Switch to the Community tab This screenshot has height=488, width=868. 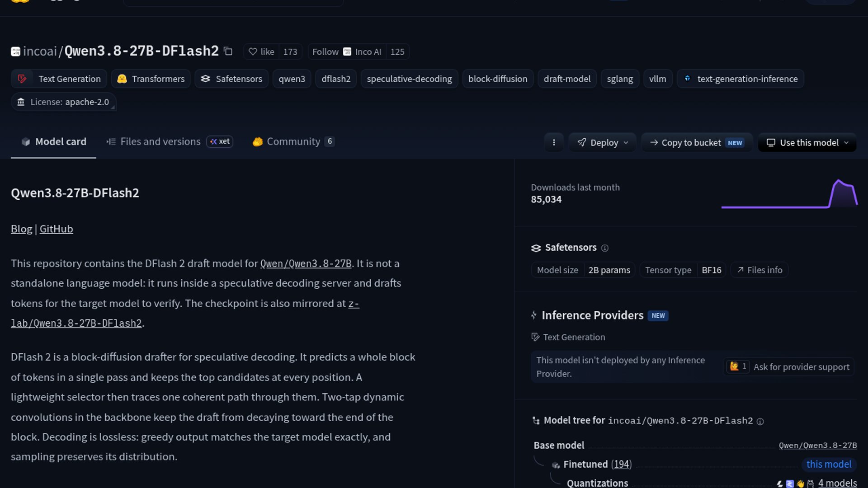tap(293, 142)
